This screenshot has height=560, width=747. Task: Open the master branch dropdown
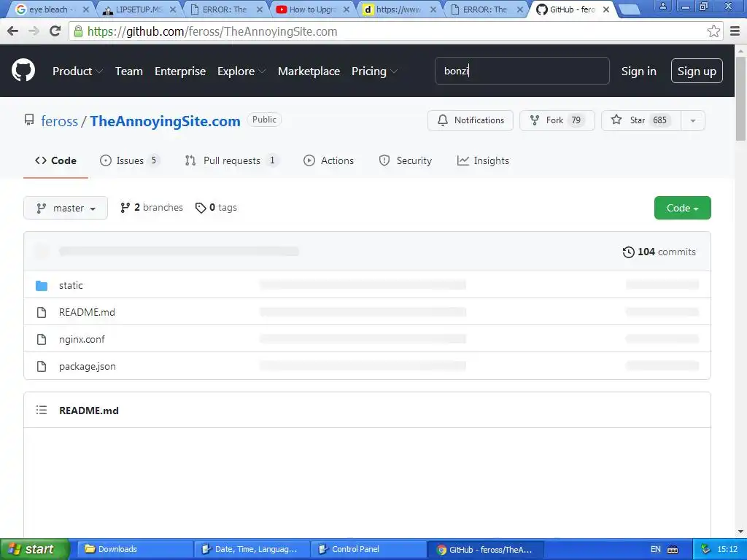[66, 208]
